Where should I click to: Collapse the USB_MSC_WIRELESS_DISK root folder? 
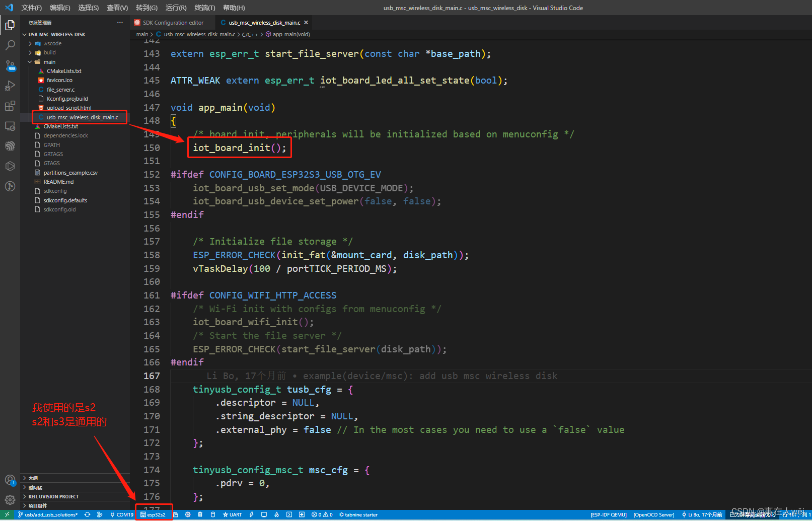coord(75,34)
